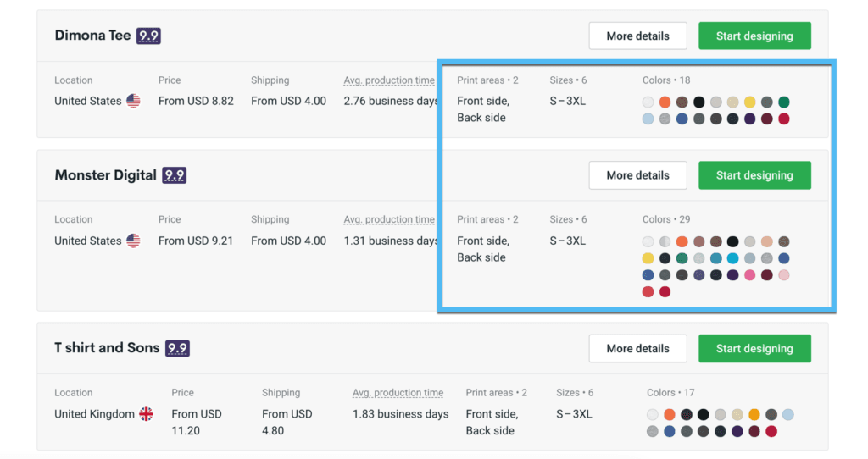
Task: Pick the orange swatch in Dimona Tee colors
Action: (x=665, y=102)
